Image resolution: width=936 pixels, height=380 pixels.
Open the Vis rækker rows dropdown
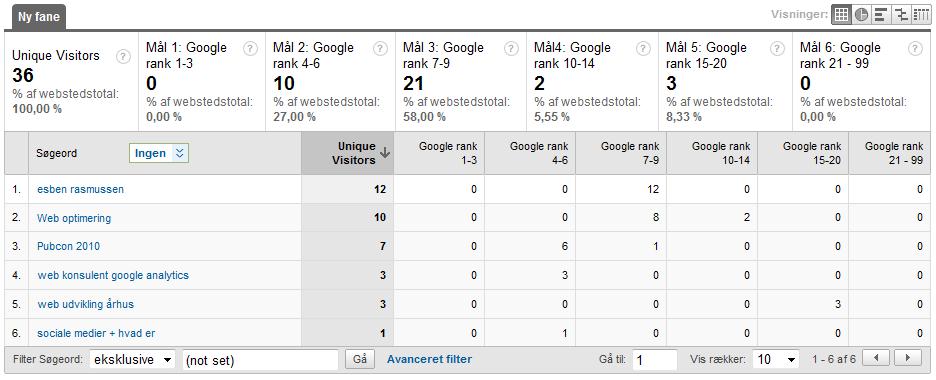click(x=775, y=360)
